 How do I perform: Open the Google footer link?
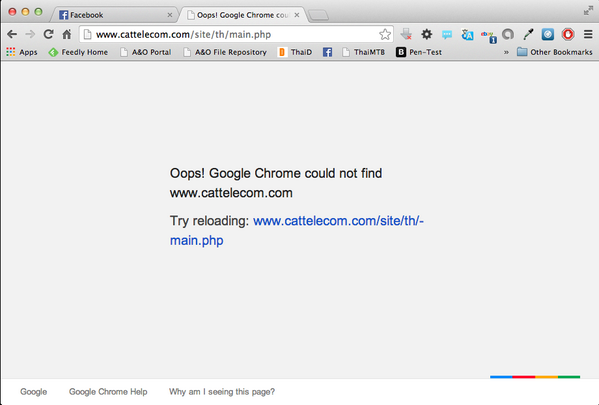[34, 392]
